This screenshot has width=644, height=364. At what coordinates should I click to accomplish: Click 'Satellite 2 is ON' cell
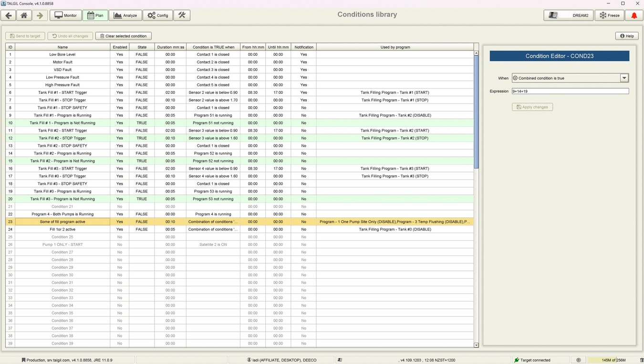(x=213, y=245)
